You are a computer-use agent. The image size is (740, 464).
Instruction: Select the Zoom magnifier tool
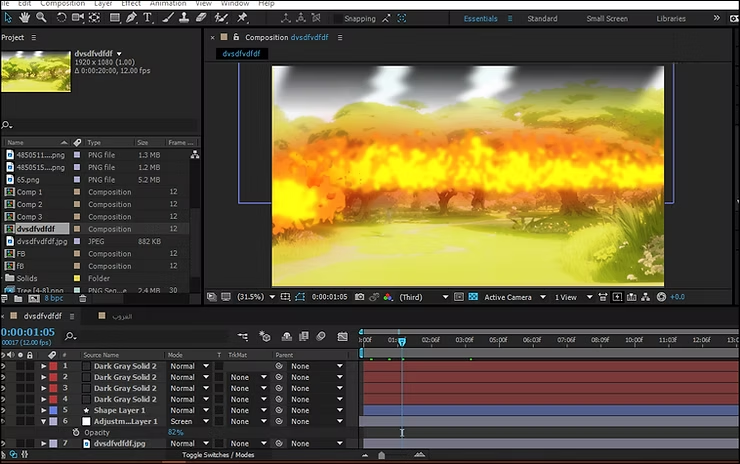point(42,17)
